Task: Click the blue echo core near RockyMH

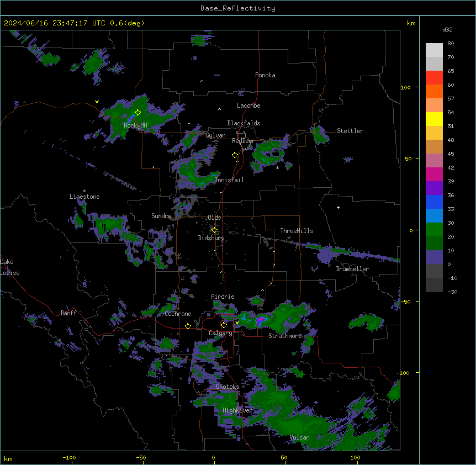Action: (x=131, y=118)
